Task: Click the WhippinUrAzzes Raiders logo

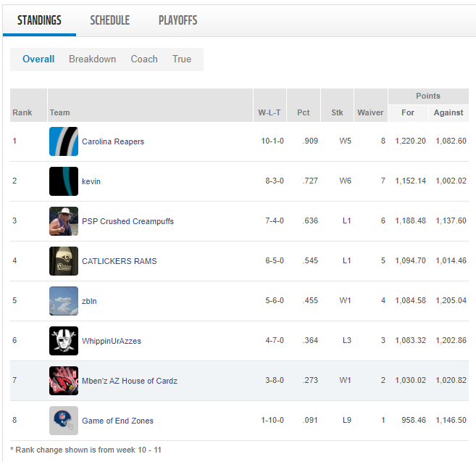Action: point(63,341)
